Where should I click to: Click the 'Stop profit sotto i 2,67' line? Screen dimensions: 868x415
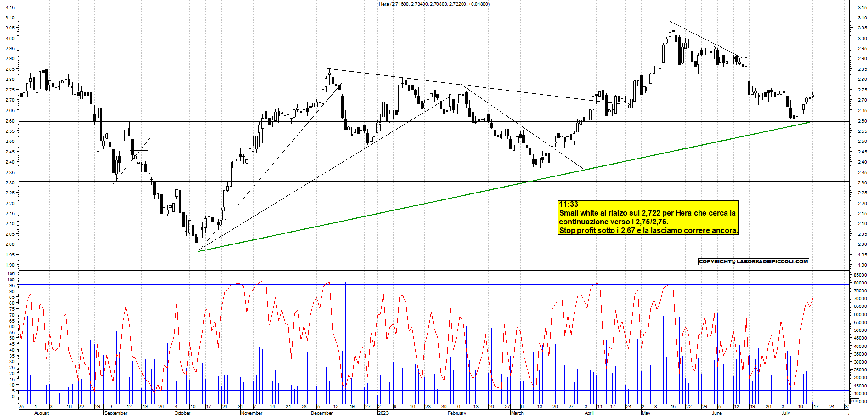pos(648,231)
